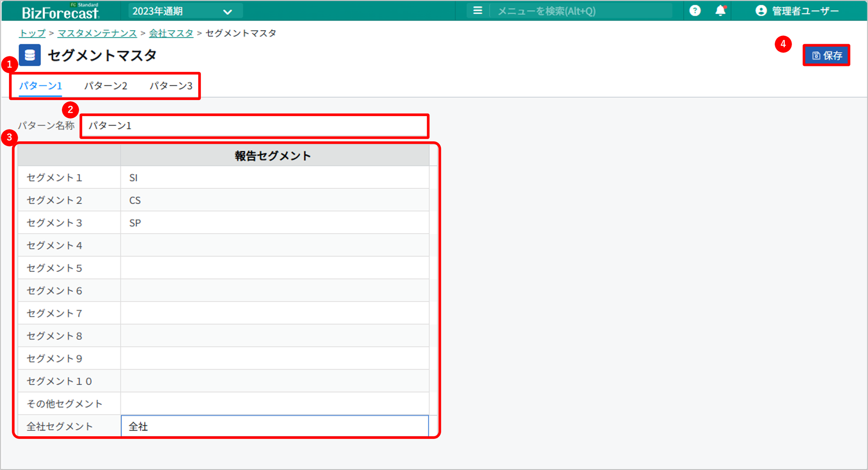Switch to the パターン3 tab
Viewport: 868px width, 470px height.
click(x=171, y=86)
